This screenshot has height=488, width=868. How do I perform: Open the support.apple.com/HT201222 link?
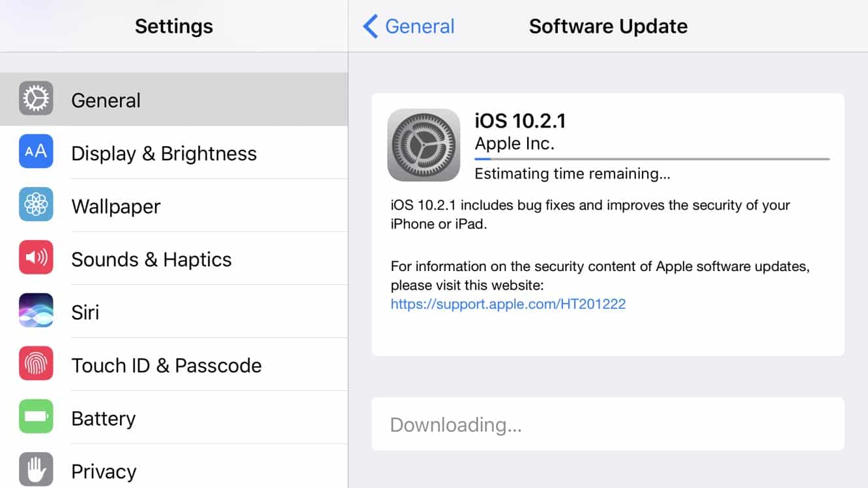click(x=508, y=304)
